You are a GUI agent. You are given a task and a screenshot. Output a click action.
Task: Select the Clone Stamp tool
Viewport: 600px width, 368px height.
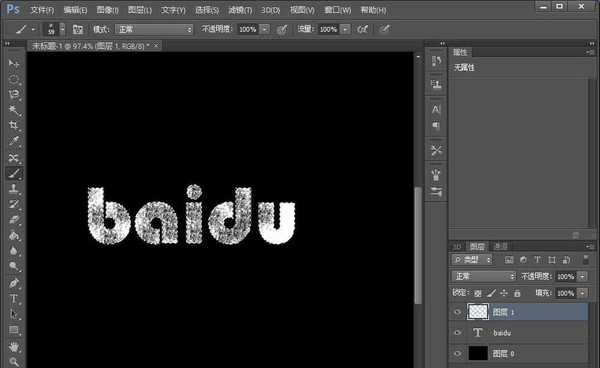click(14, 189)
